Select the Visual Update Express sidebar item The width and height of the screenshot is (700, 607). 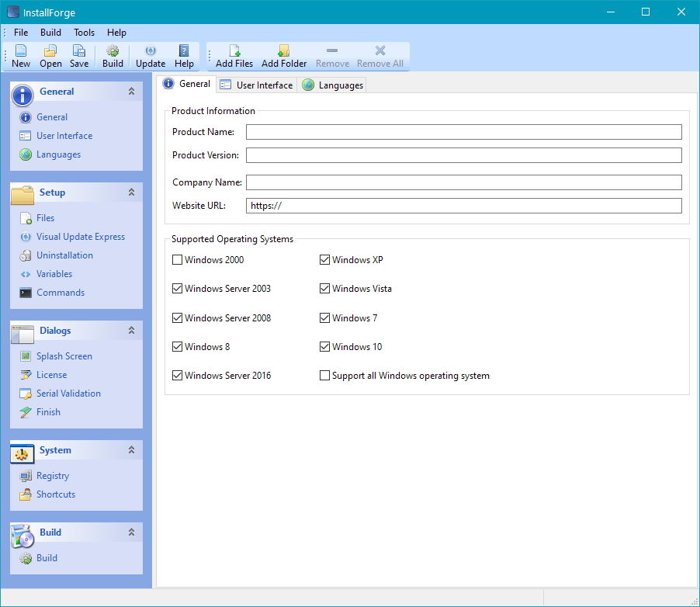coord(78,237)
